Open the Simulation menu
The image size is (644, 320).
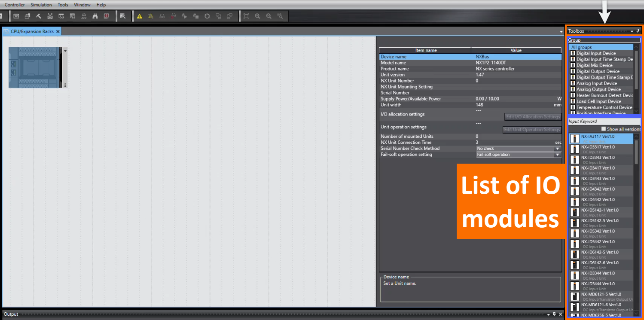(x=41, y=5)
